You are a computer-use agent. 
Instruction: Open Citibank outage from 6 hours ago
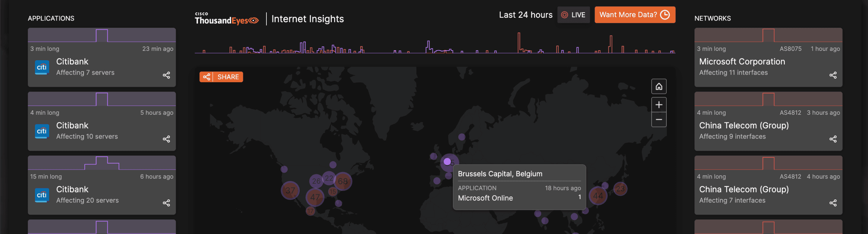102,185
